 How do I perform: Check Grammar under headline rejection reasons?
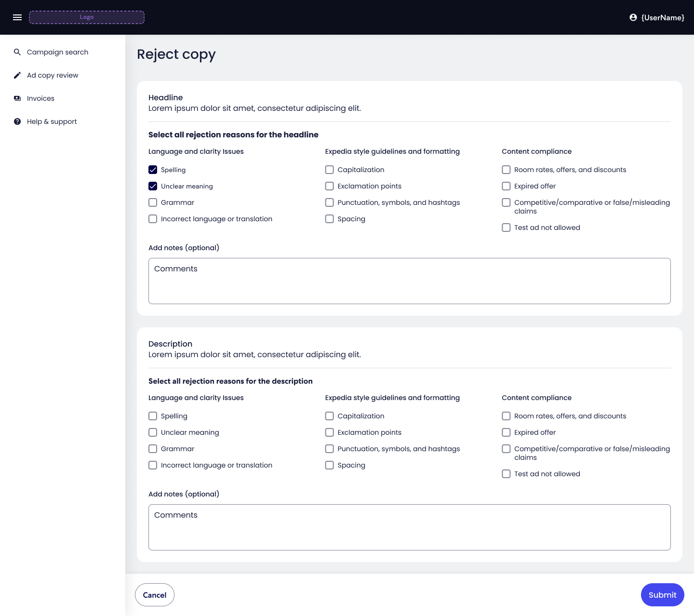point(153,202)
